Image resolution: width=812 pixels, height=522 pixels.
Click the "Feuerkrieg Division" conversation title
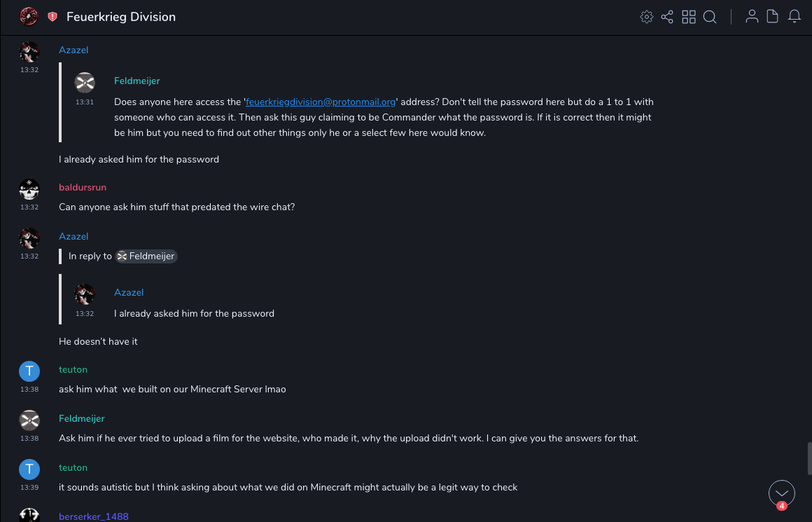(x=121, y=17)
